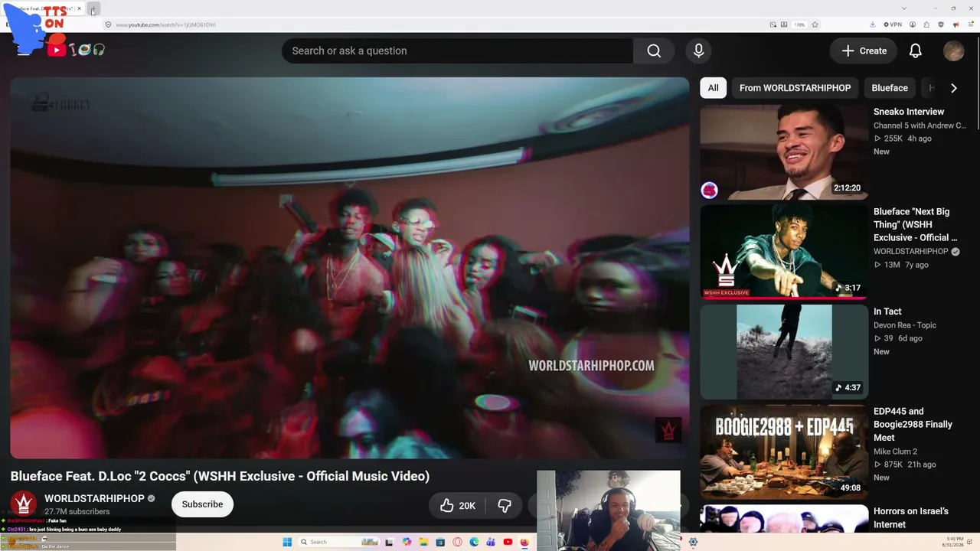Viewport: 980px width, 551px height.
Task: Subscribe to WORLDSTARHIPHOP
Action: coord(202,504)
